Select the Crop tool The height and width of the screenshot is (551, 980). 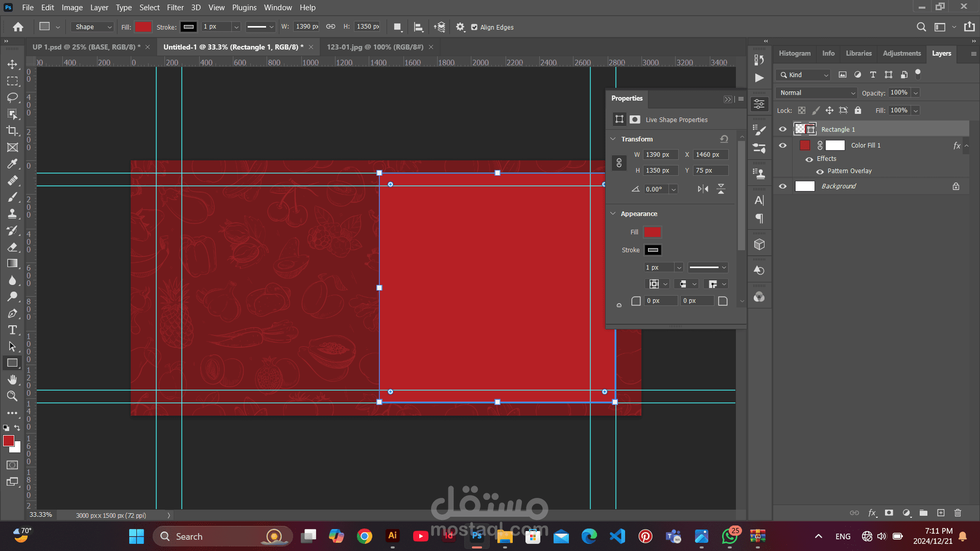pyautogui.click(x=12, y=131)
